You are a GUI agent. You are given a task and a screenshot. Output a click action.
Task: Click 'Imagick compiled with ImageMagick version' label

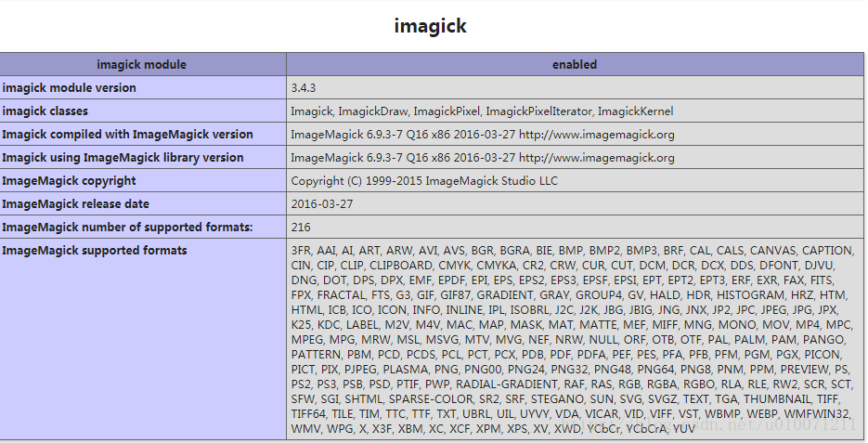[127, 135]
